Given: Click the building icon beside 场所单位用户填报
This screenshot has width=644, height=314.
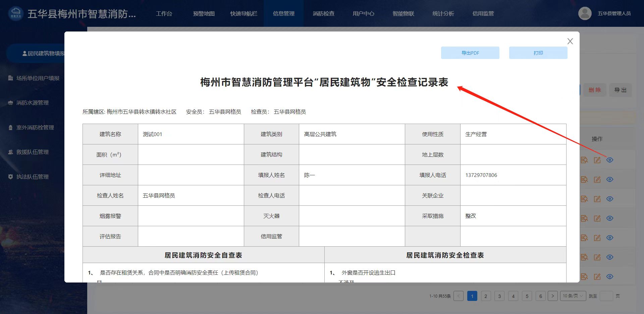Looking at the screenshot, I should [10, 78].
